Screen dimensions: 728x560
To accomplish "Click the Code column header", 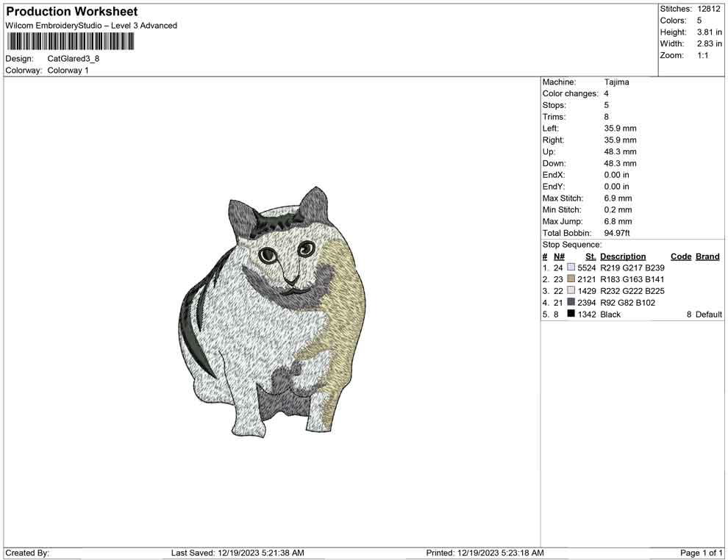I will pos(681,256).
